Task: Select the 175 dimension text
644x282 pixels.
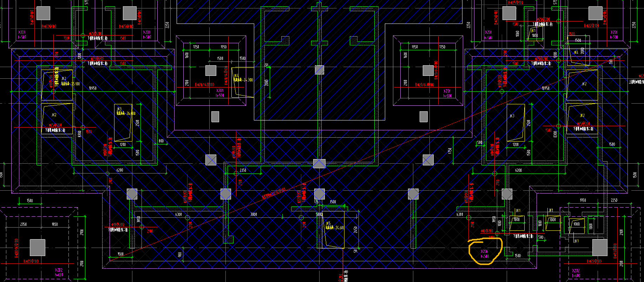Action: tap(316, 202)
